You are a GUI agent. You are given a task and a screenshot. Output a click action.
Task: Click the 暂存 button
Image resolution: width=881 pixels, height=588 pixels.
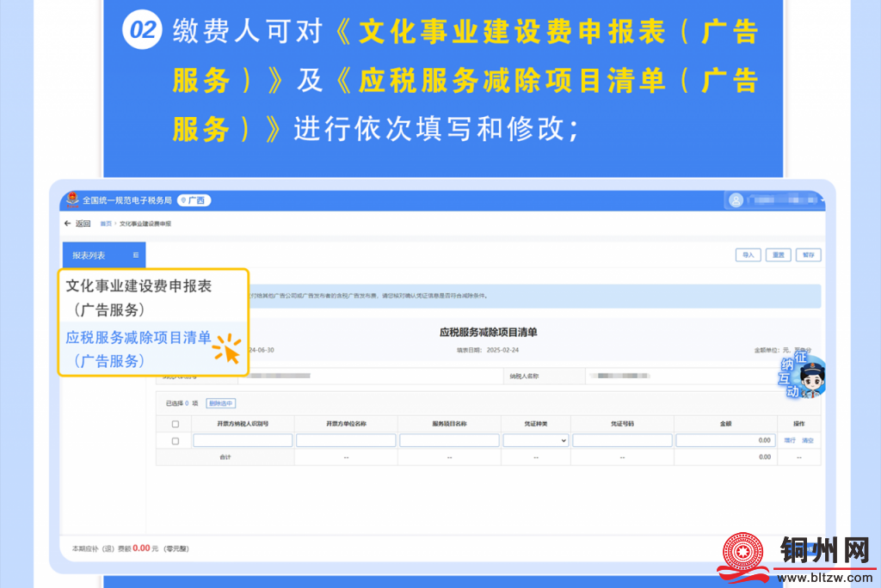[807, 255]
